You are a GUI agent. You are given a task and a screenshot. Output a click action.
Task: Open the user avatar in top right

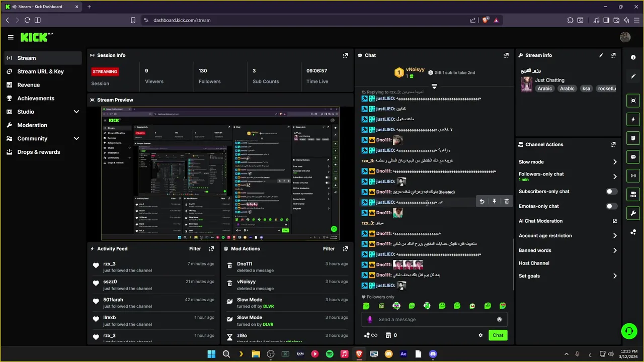[x=625, y=37]
